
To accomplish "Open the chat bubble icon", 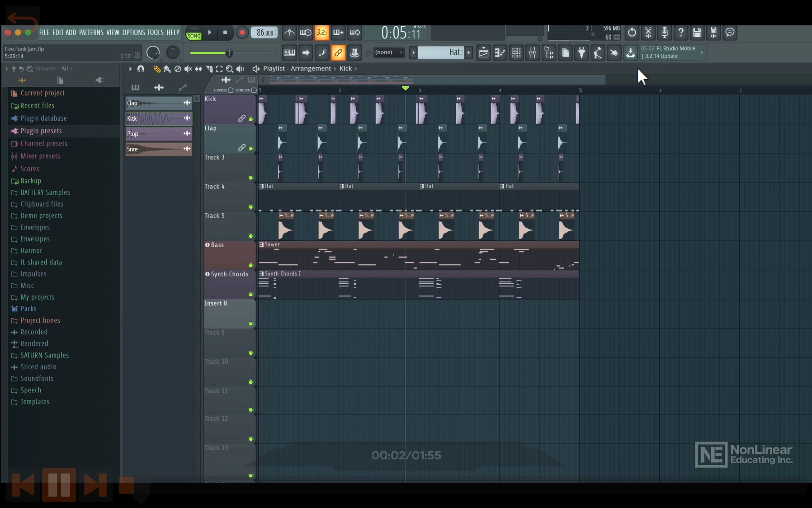I will coord(730,33).
